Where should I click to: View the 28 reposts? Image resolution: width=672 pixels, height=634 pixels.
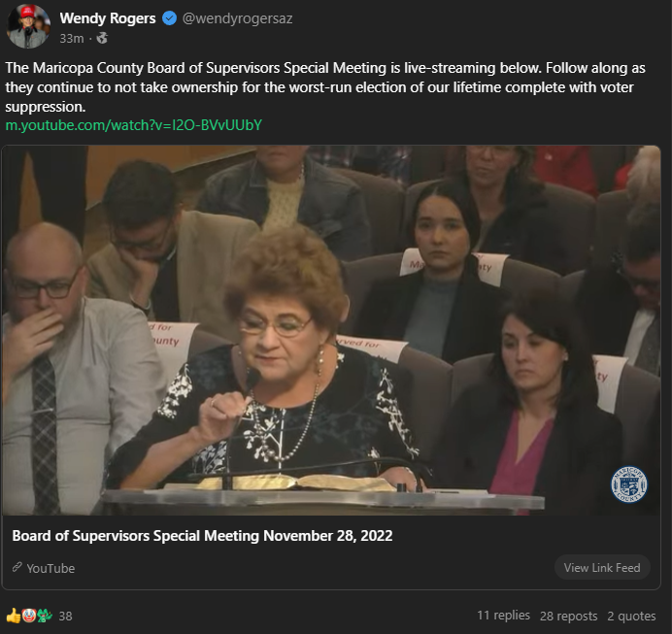click(568, 616)
